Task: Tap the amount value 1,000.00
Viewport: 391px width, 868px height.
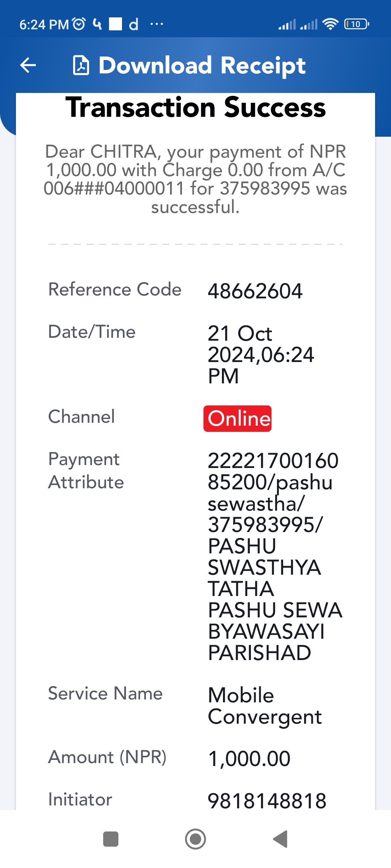Action: click(249, 758)
